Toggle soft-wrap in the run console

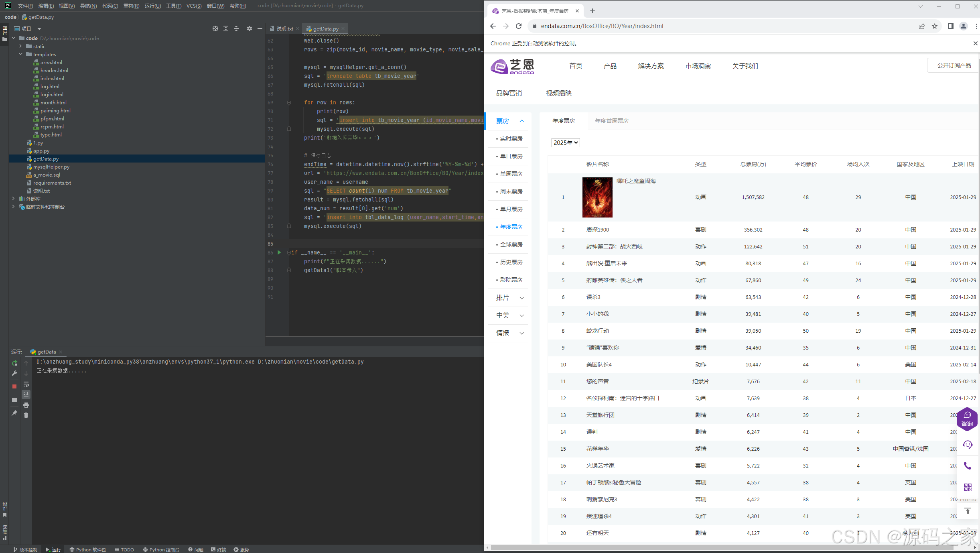26,384
